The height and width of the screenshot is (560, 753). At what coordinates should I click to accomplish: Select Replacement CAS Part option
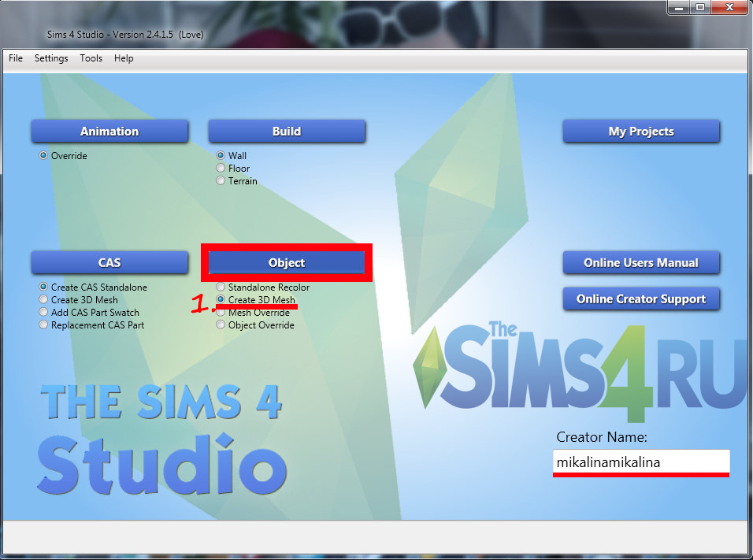pyautogui.click(x=44, y=325)
